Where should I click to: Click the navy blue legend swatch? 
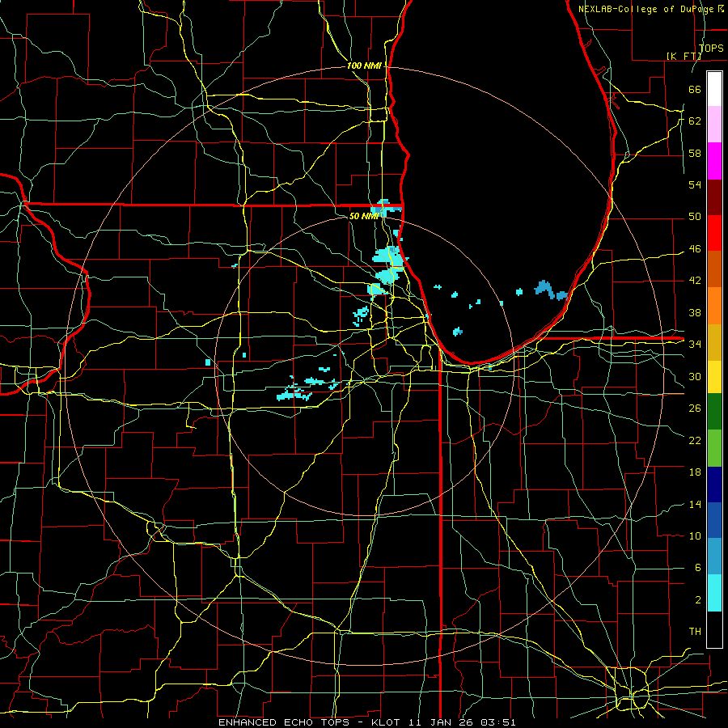[714, 485]
